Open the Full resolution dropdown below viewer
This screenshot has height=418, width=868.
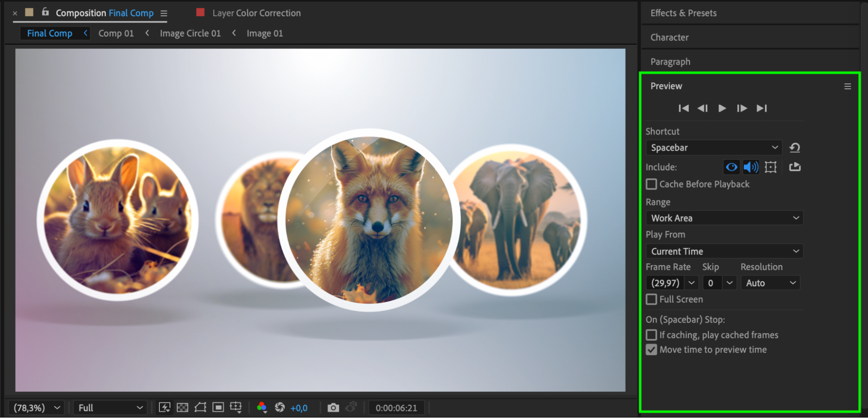110,408
